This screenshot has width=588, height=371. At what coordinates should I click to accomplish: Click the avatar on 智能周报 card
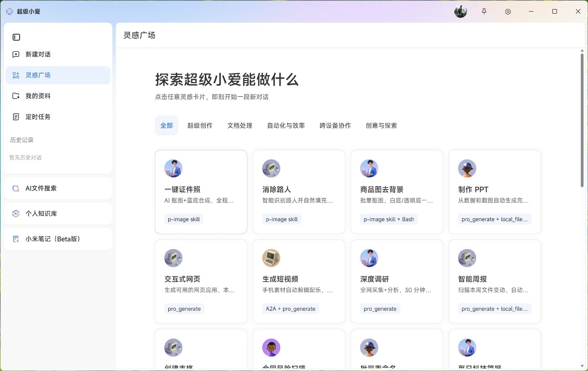(x=467, y=258)
